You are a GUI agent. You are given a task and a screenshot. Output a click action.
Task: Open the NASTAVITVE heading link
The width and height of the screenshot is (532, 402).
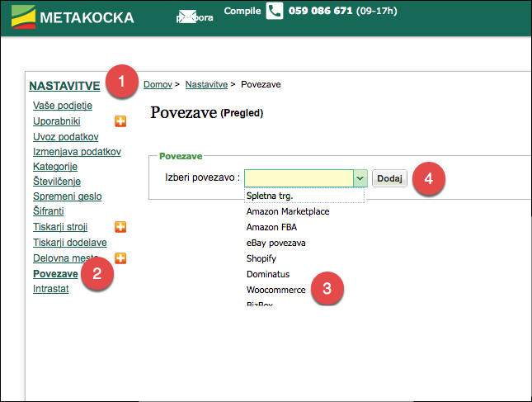64,86
